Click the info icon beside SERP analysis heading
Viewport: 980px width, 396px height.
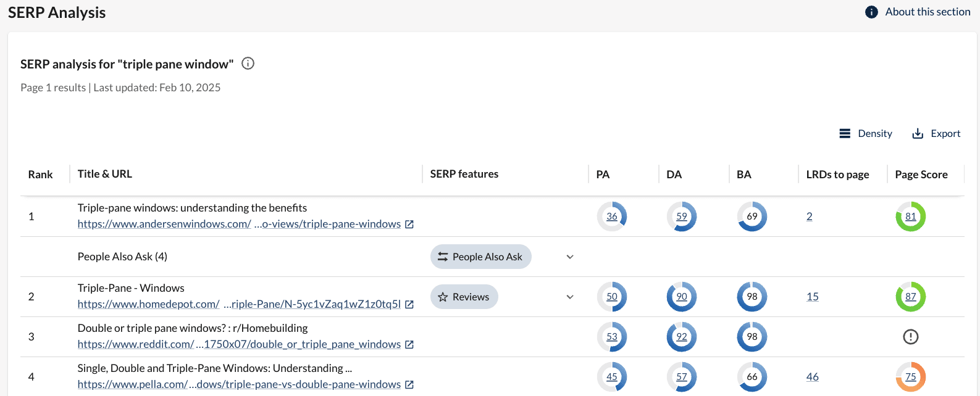[248, 64]
